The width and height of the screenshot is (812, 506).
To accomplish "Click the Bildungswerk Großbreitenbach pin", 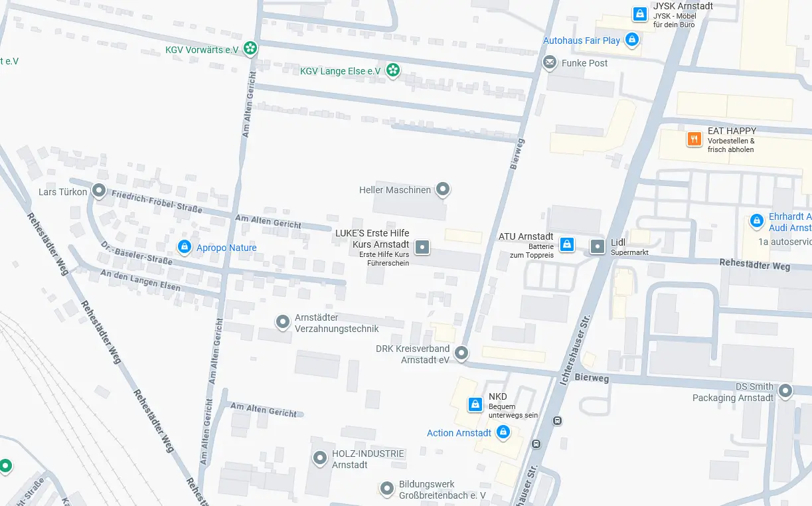I will [387, 489].
